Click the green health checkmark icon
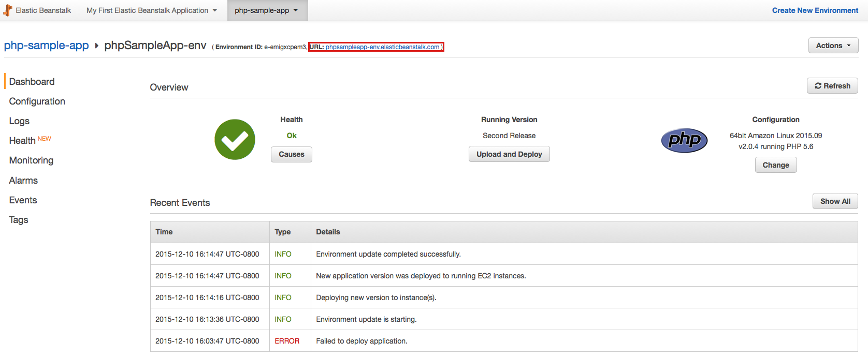This screenshot has height=357, width=868. pos(235,140)
